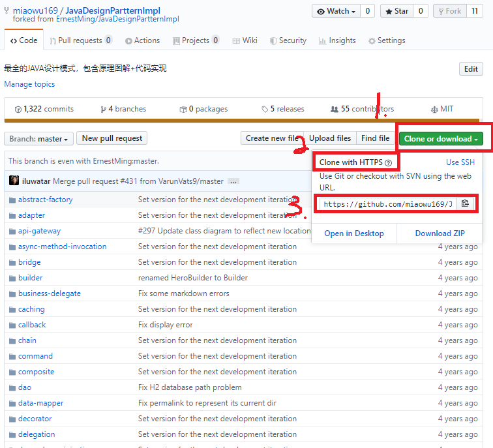The width and height of the screenshot is (493, 448).
Task: Click the dao folder icon
Action: [12, 387]
